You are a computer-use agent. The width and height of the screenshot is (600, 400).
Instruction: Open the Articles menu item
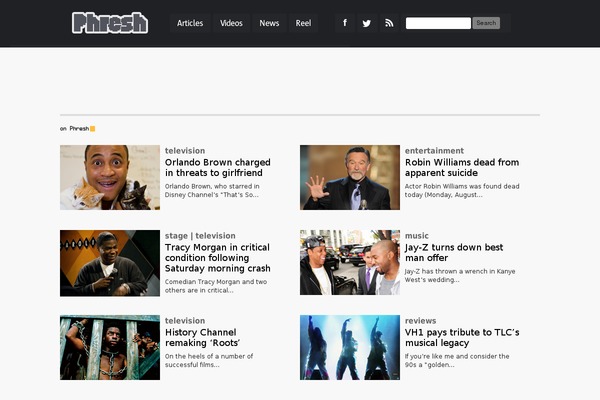190,23
